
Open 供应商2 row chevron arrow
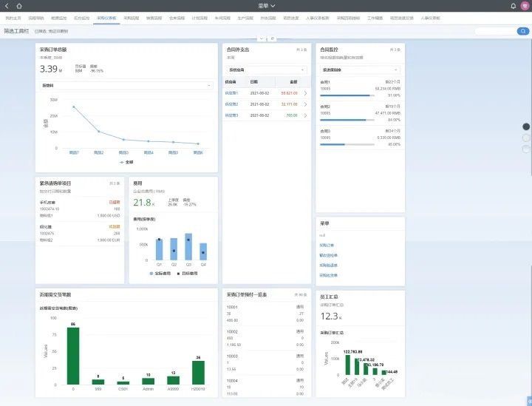(x=305, y=104)
